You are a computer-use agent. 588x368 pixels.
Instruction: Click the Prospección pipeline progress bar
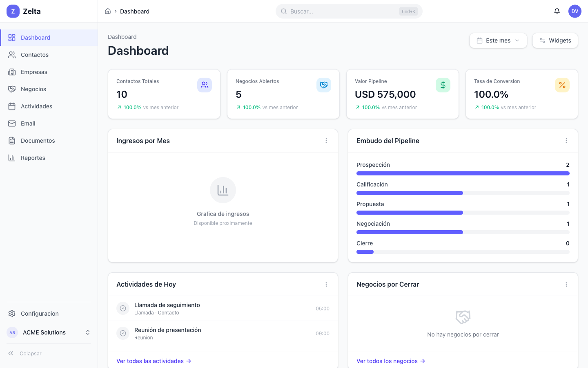tap(463, 173)
